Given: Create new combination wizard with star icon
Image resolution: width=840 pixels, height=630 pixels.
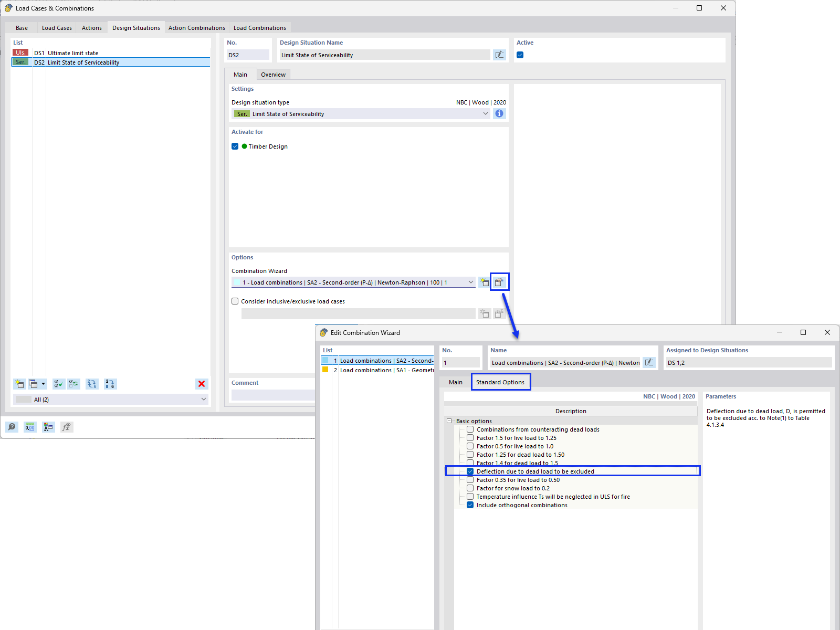Looking at the screenshot, I should pos(484,282).
